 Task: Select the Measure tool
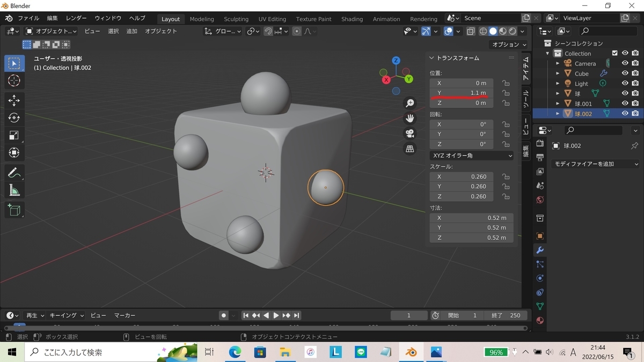pos(14,190)
